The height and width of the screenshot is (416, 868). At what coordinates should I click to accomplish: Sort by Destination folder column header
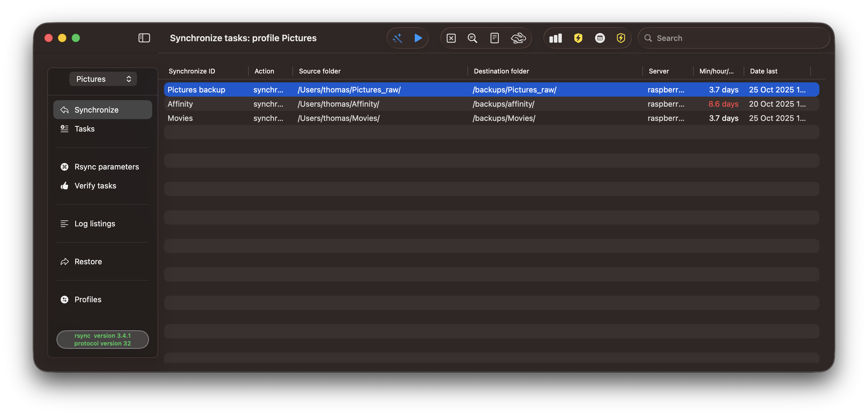point(501,71)
